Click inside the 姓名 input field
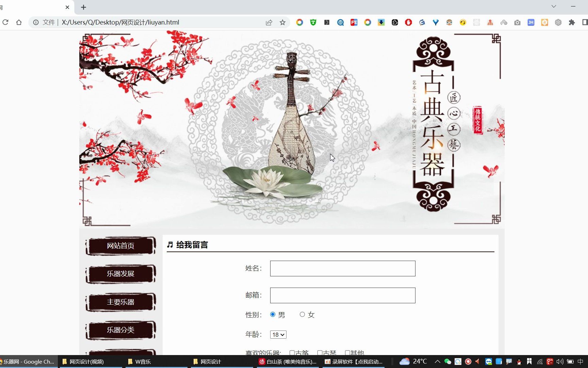The width and height of the screenshot is (588, 368). [x=342, y=268]
